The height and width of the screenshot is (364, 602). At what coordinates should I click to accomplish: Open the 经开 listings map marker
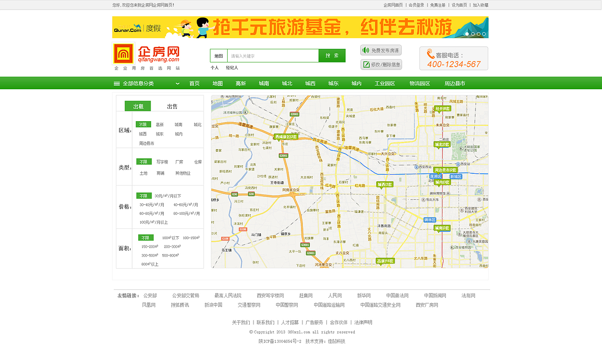click(x=442, y=109)
